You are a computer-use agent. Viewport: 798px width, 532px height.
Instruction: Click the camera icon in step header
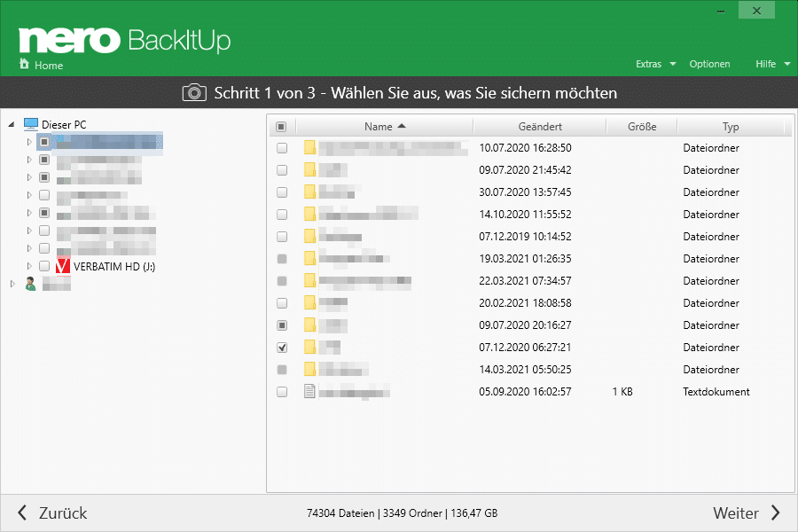(193, 92)
